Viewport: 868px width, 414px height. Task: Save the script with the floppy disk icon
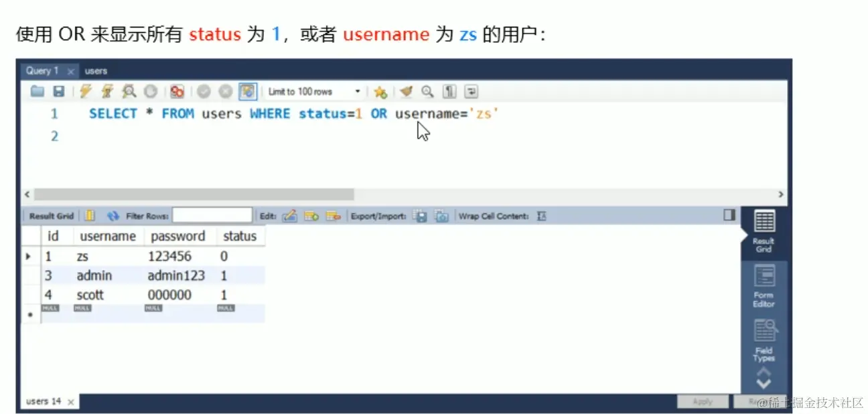tap(59, 92)
